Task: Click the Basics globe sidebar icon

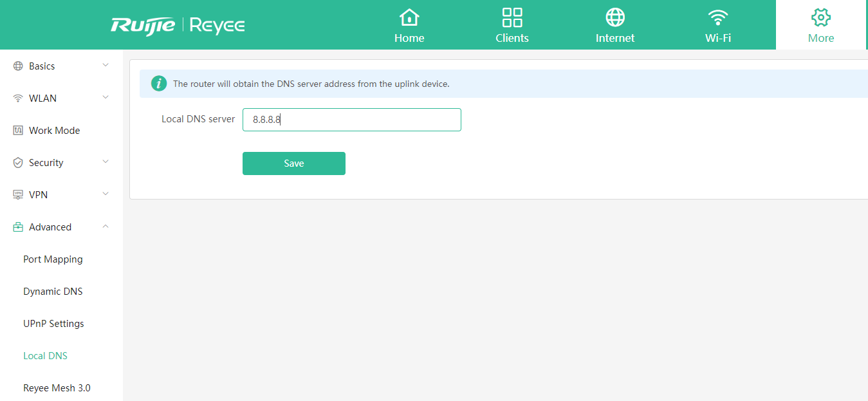Action: (18, 66)
